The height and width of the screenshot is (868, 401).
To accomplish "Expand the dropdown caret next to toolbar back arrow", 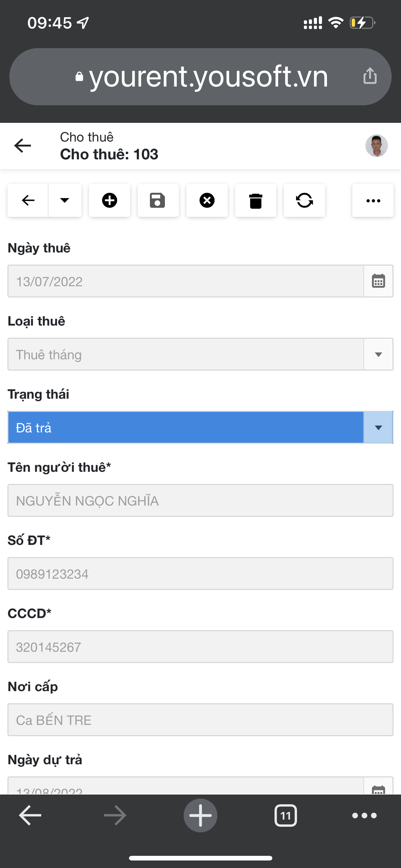I will [x=65, y=201].
